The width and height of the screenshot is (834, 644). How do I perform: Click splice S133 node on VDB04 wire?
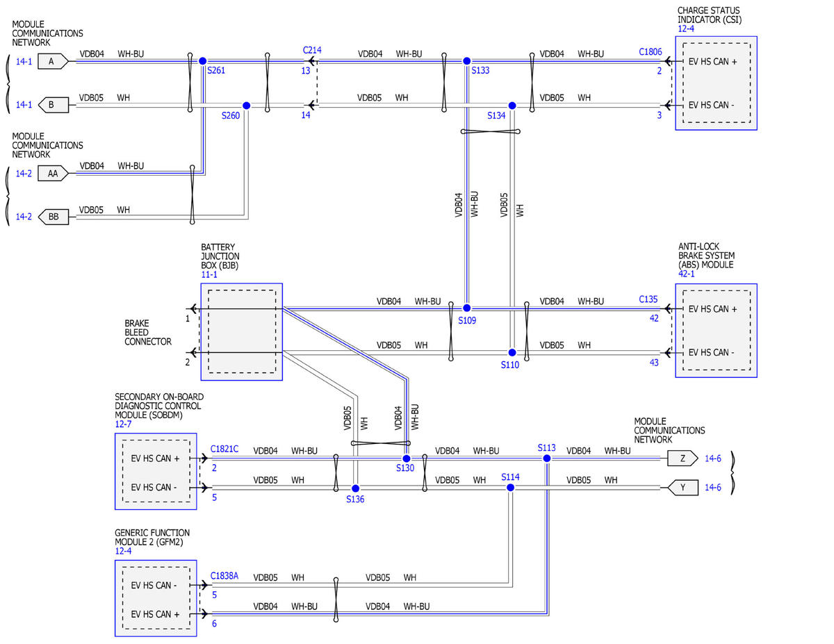467,61
